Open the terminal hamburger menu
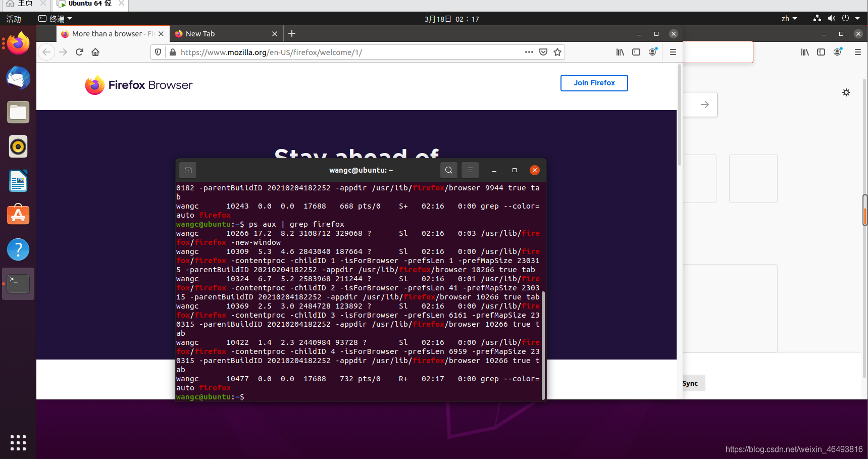The height and width of the screenshot is (459, 868). pos(470,170)
